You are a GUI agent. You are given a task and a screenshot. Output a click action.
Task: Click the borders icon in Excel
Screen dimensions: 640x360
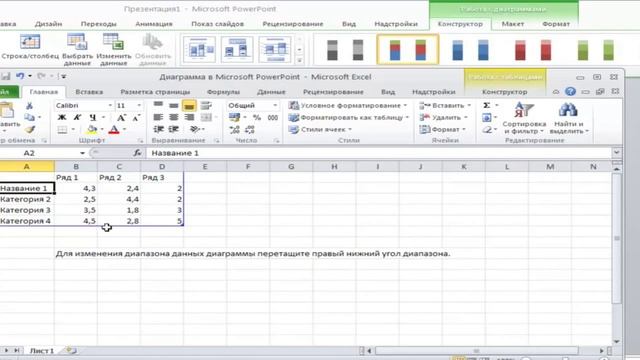pyautogui.click(x=62, y=130)
